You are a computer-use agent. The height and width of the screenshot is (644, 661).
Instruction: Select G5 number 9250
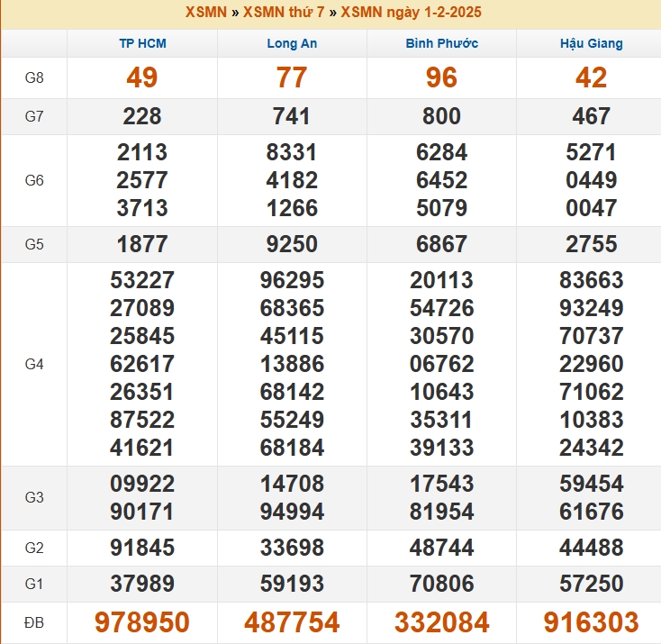(x=292, y=244)
